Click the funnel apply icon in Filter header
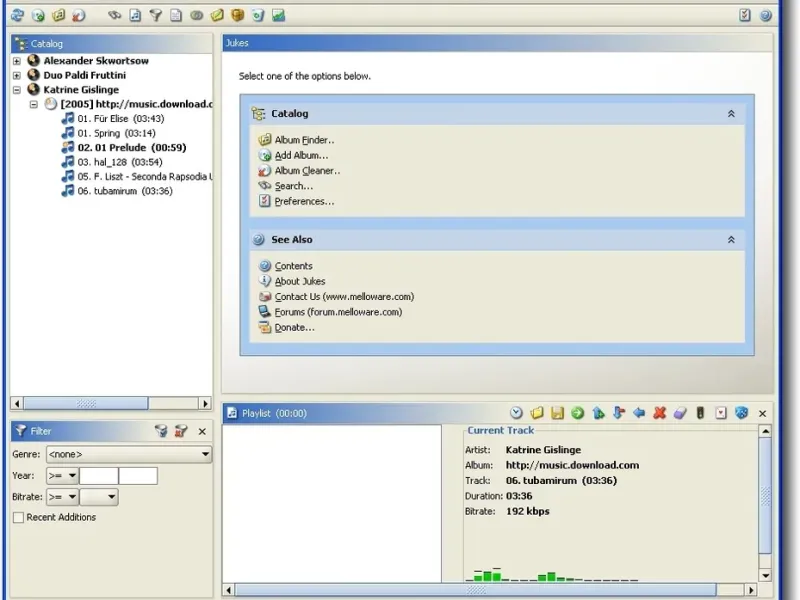The width and height of the screenshot is (800, 600). 161,431
